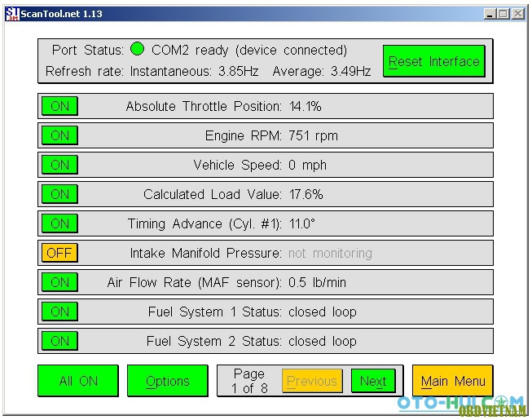Click the throttle position value '14.1%'
The image size is (532, 420).
point(305,106)
